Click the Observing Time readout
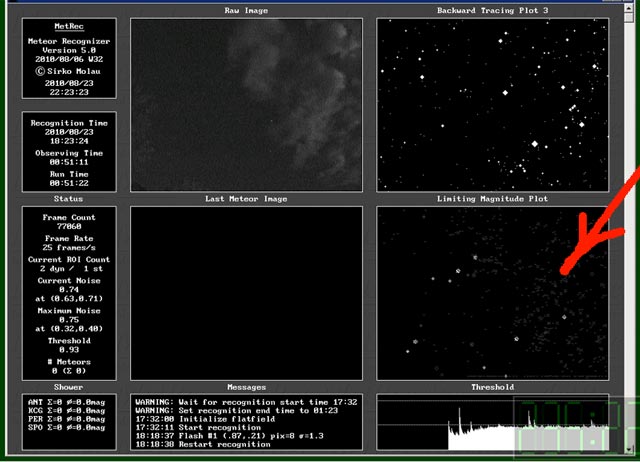 click(x=69, y=160)
